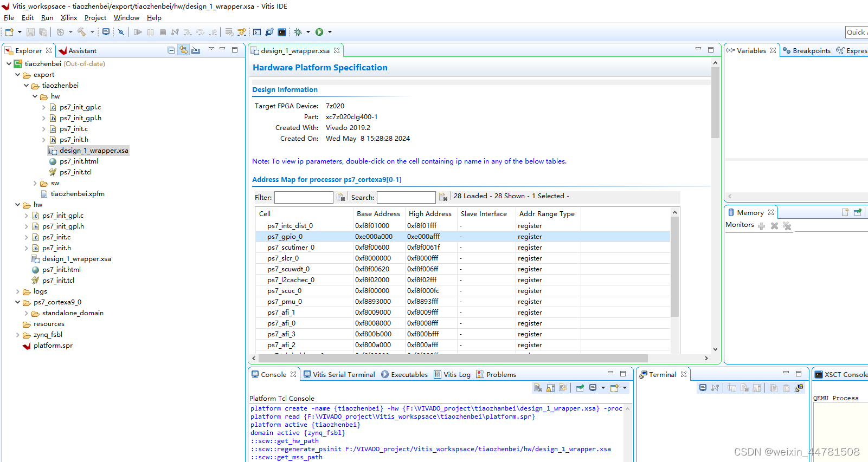This screenshot has height=462, width=868.
Task: Switch to the Breakpoints tab
Action: pos(806,50)
